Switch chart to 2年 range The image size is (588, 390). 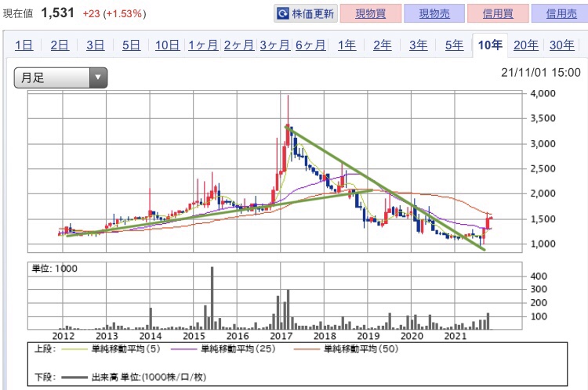pos(383,45)
